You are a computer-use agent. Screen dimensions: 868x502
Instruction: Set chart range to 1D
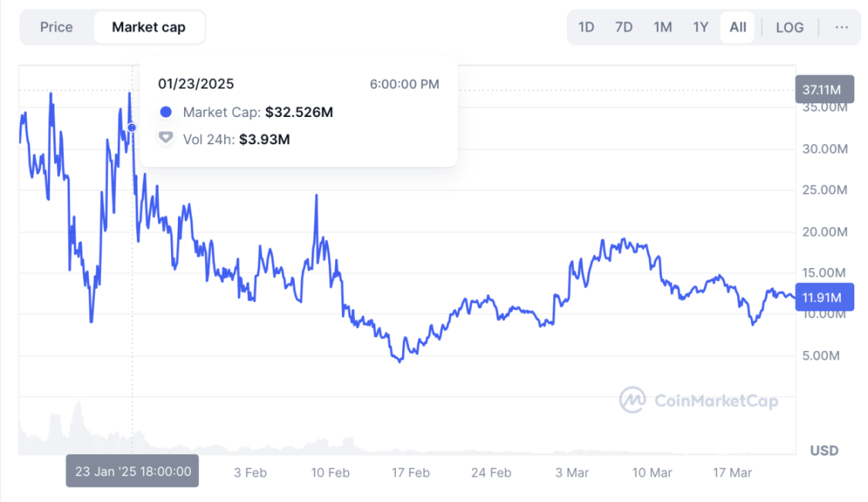click(x=586, y=27)
